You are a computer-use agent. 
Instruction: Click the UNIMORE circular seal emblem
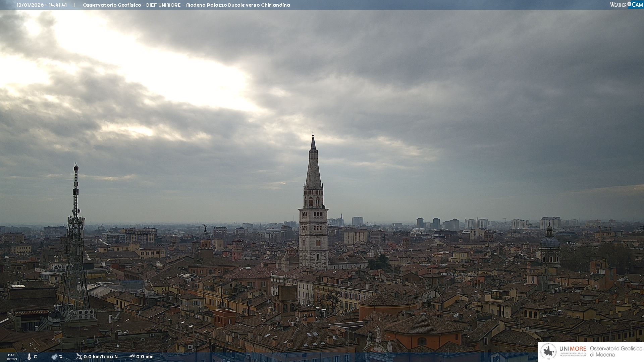(549, 351)
